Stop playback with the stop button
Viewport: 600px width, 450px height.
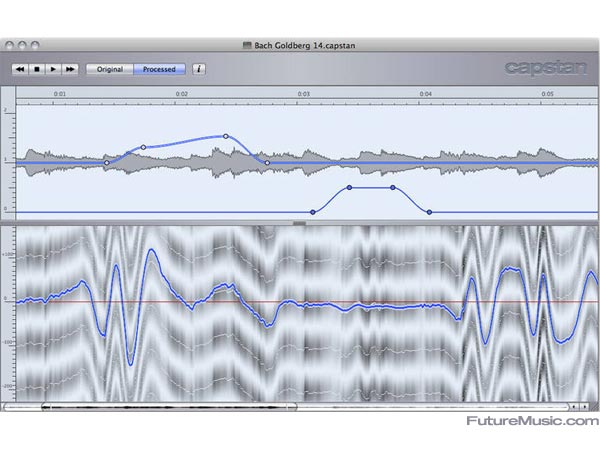(x=37, y=69)
